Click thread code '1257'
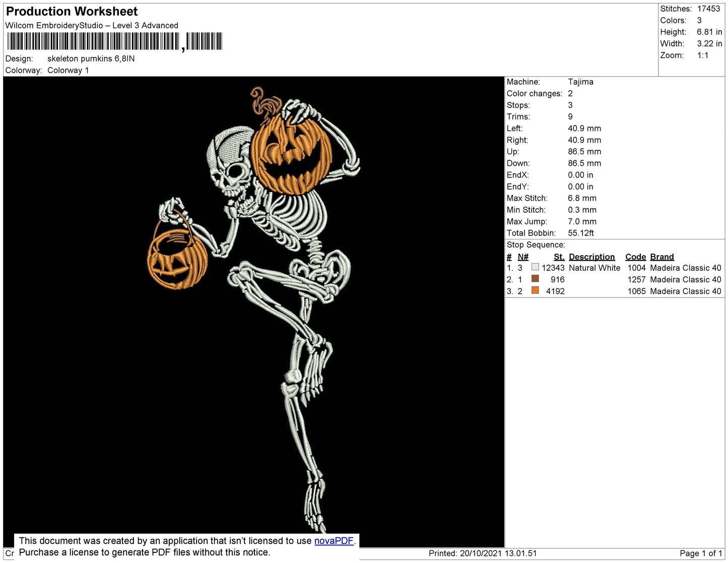Screen dimensions: 728x563 point(636,279)
